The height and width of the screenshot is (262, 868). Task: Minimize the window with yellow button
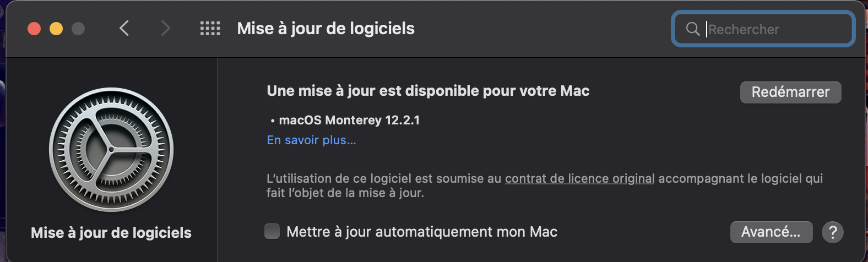56,29
